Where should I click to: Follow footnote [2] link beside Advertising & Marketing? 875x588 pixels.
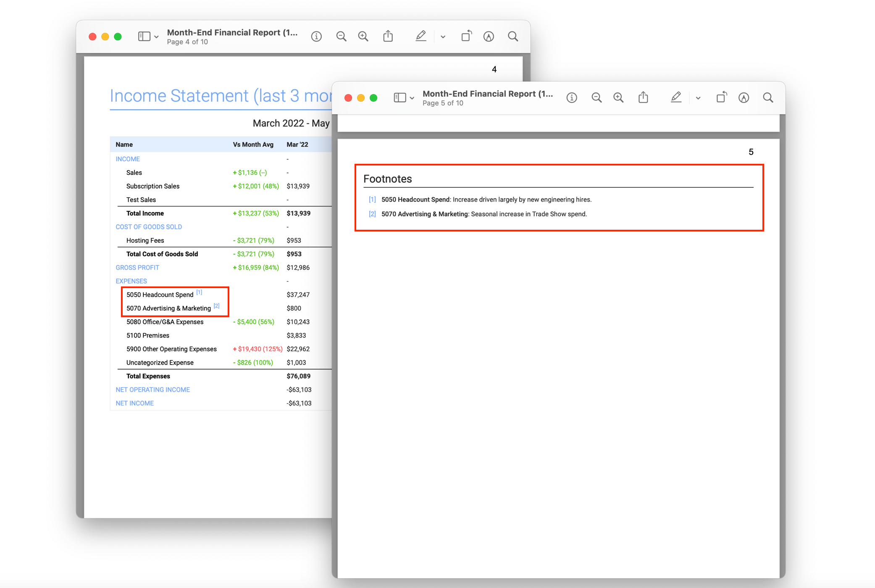click(216, 306)
